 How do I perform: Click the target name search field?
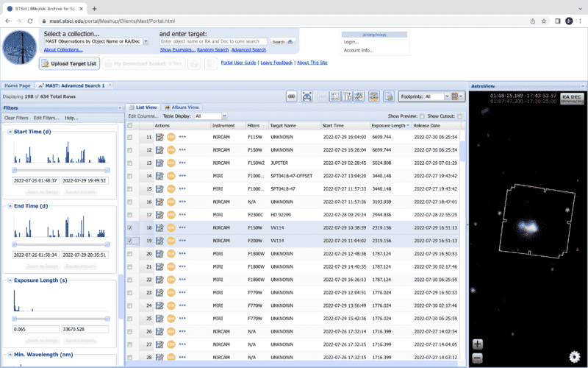(214, 41)
